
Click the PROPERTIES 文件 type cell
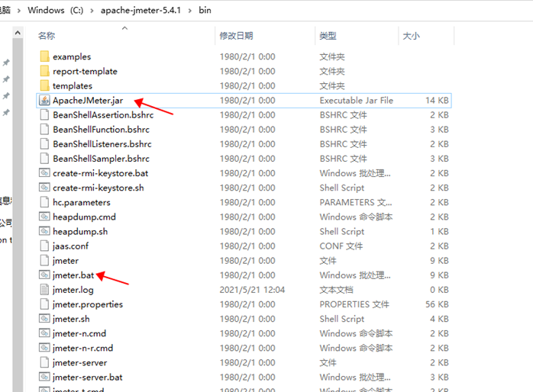pyautogui.click(x=354, y=304)
